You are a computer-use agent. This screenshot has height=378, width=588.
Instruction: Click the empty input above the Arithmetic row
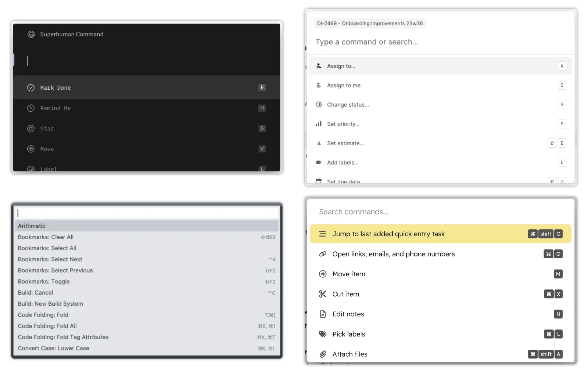click(x=147, y=213)
